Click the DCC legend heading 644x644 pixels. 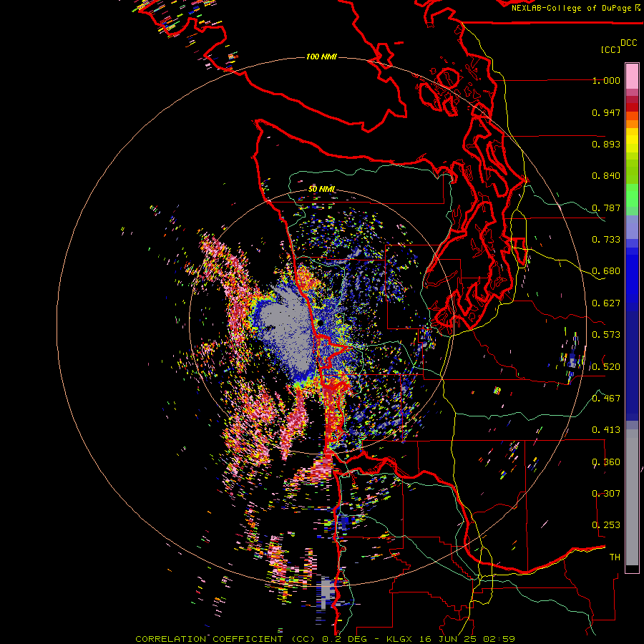point(628,43)
